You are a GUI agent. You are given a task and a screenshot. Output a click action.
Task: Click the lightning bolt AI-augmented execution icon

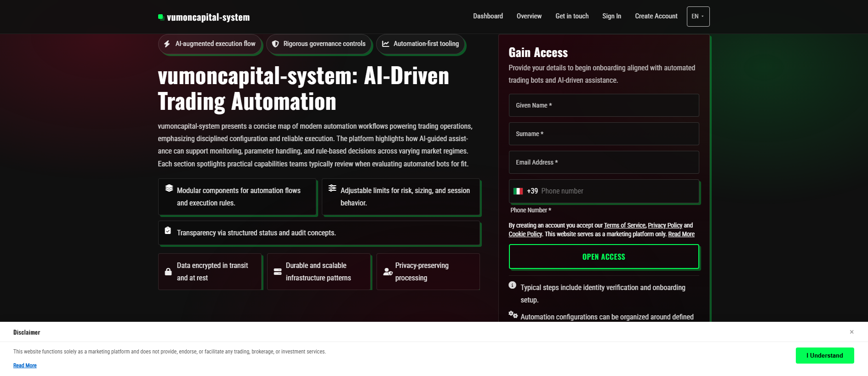[x=167, y=44]
